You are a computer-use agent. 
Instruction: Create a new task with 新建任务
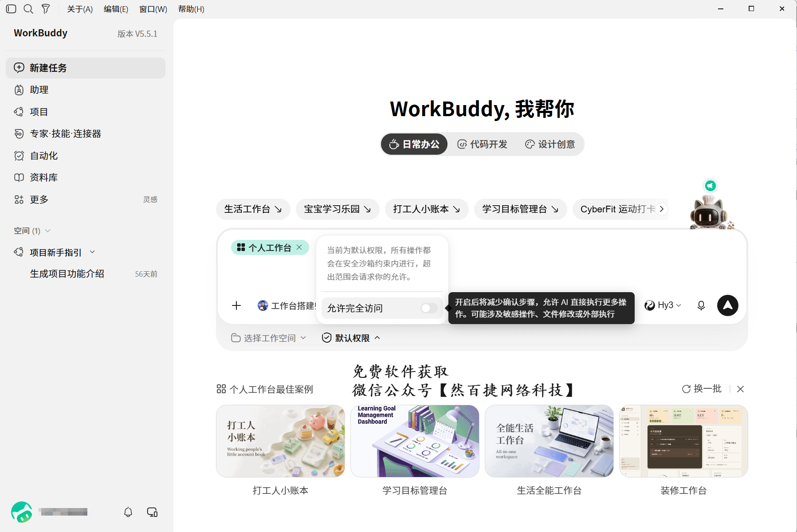(86, 68)
